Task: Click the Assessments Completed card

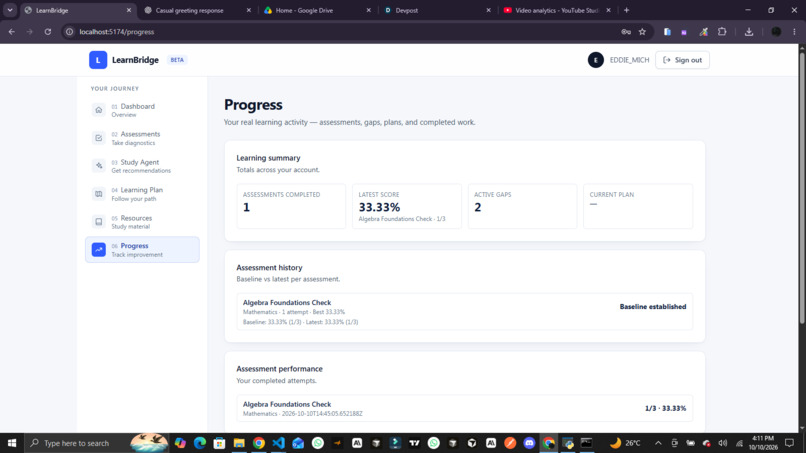Action: click(x=291, y=206)
